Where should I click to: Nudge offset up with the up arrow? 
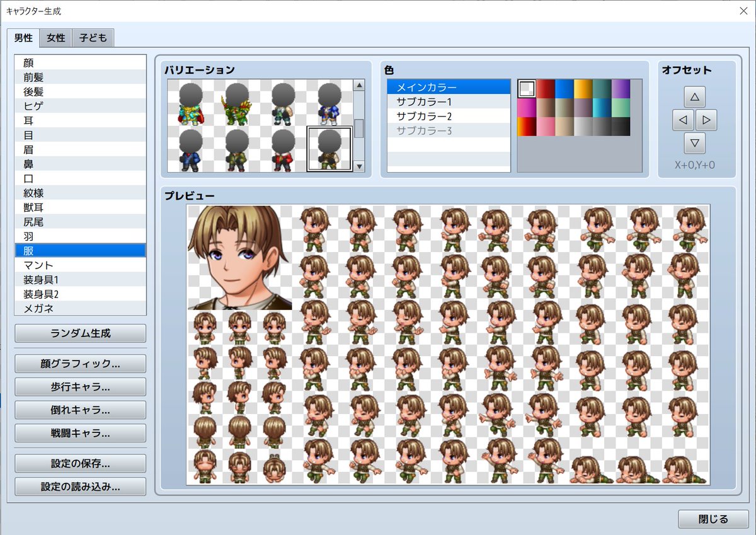coord(694,97)
